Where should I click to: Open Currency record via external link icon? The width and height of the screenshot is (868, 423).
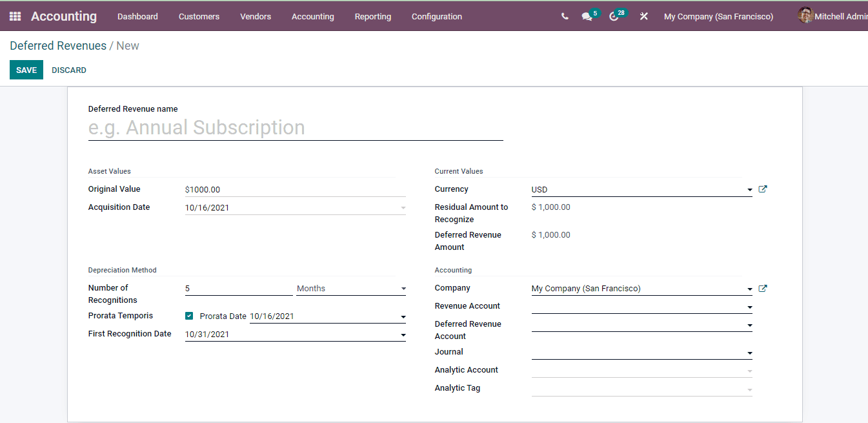763,189
